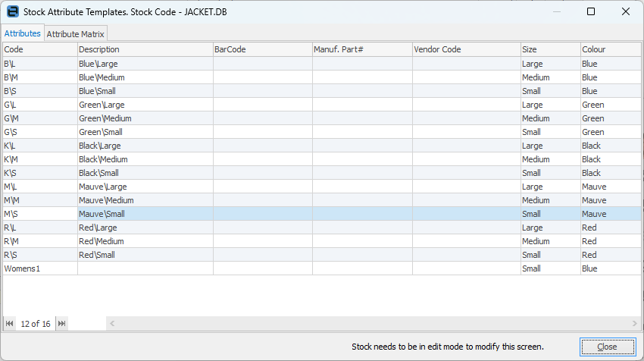
Task: Click the BarCode column header
Action: click(262, 49)
